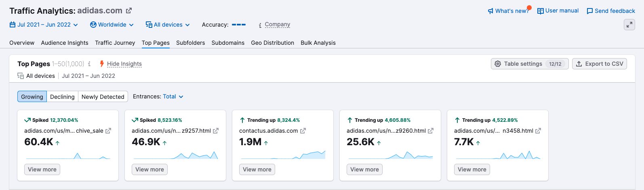Viewport: 644px width, 190px height.
Task: Open adidas.com external link icon in title
Action: (129, 10)
